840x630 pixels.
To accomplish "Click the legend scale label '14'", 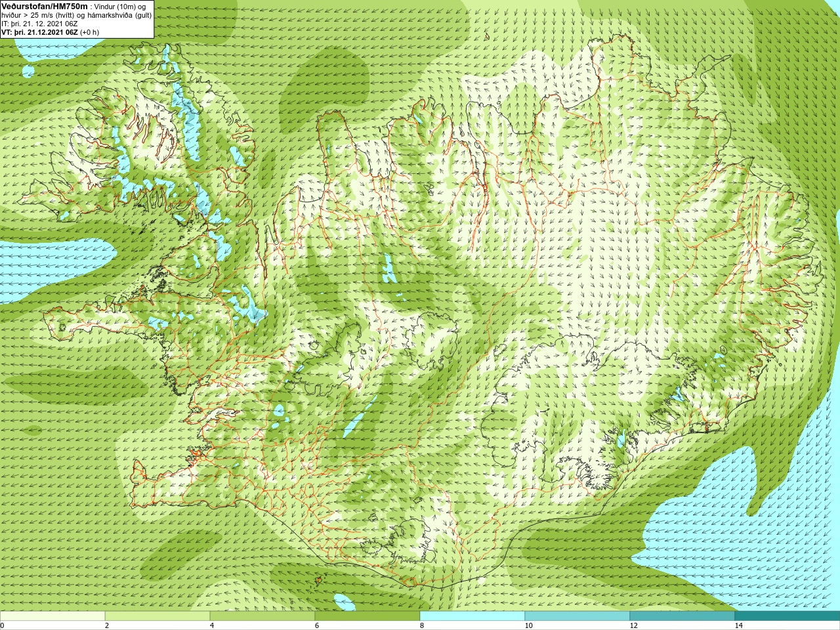I will click(x=739, y=625).
